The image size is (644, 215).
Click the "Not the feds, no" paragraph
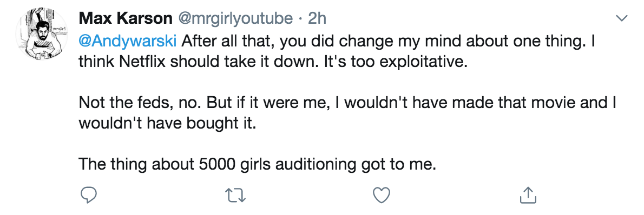347,113
